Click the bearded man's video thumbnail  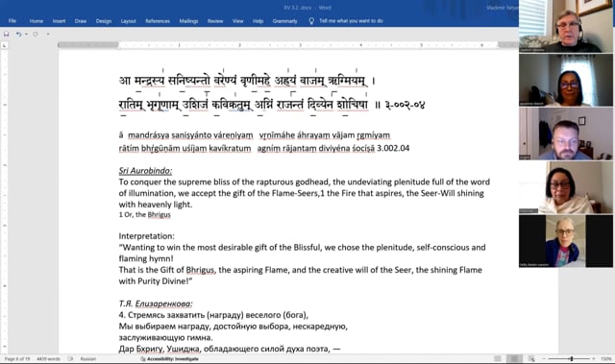(566, 133)
